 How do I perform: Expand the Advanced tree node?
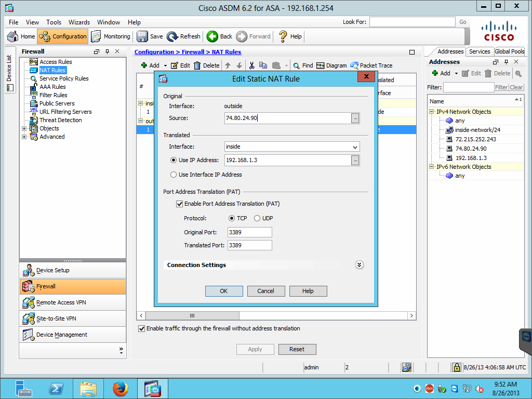click(24, 137)
